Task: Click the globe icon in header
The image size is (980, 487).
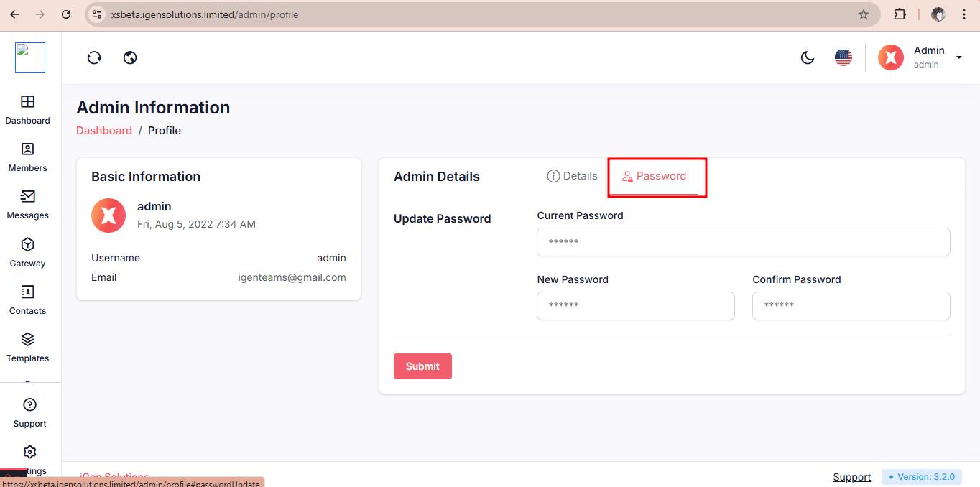Action: (130, 57)
